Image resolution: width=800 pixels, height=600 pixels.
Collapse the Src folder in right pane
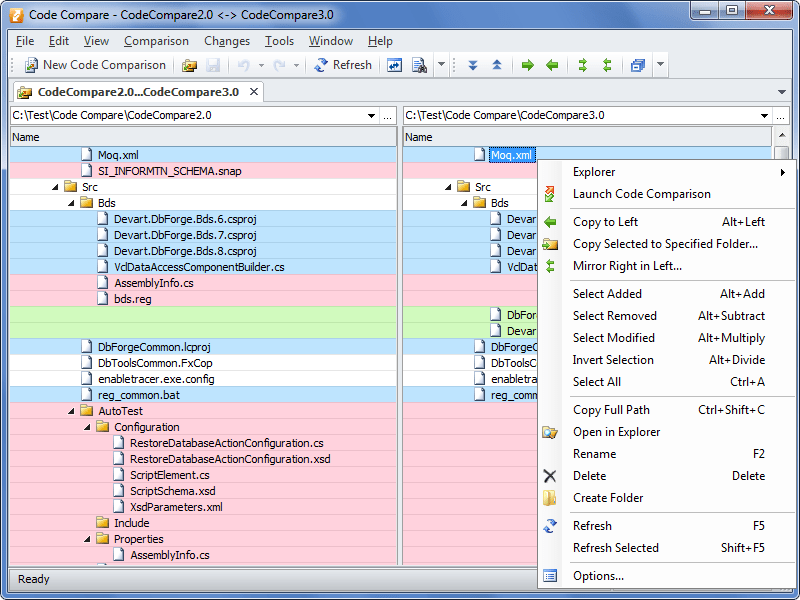(448, 187)
